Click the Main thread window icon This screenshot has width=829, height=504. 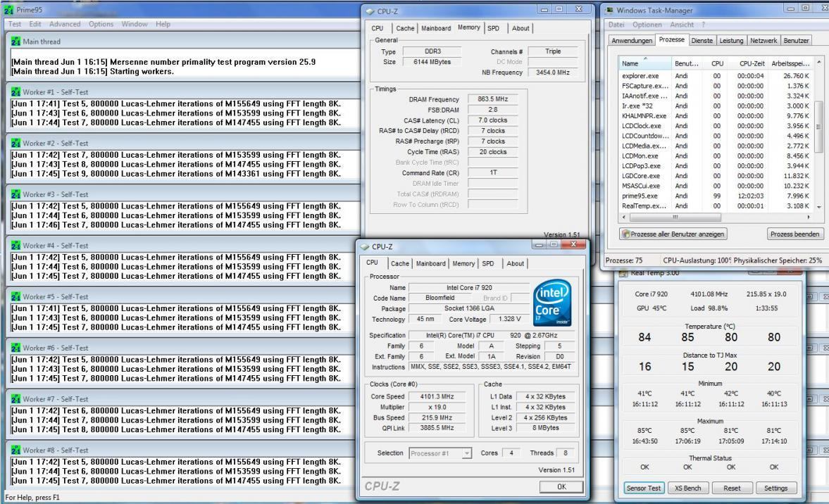[x=16, y=42]
